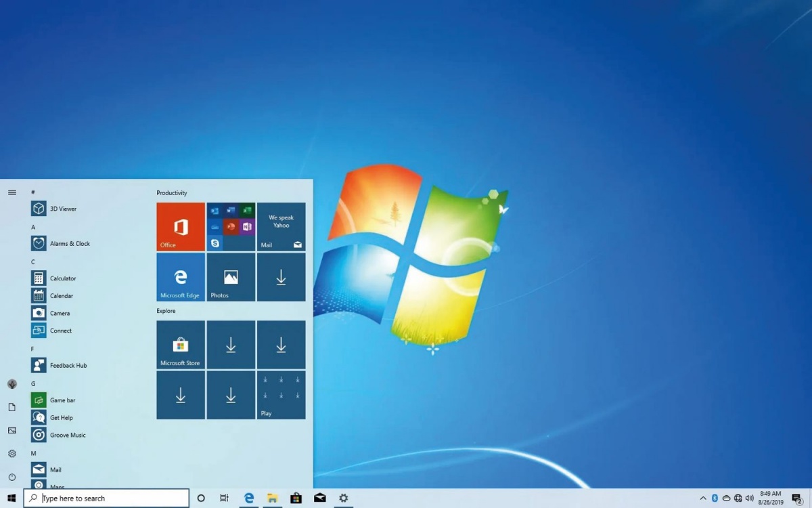812x508 pixels.
Task: Open network status tray icon
Action: pos(738,499)
